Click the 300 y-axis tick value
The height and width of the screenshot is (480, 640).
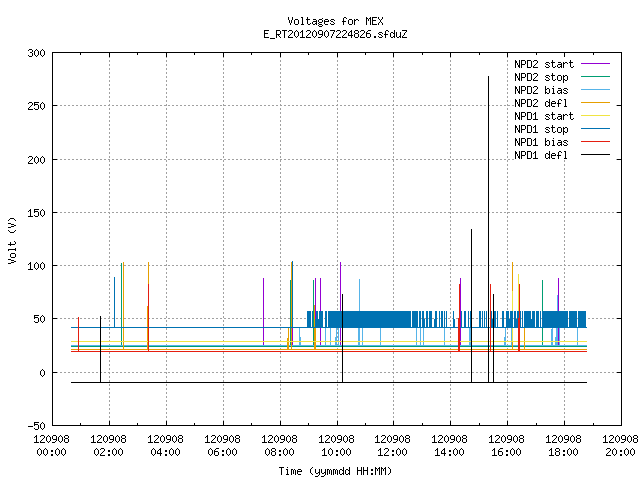(36, 53)
